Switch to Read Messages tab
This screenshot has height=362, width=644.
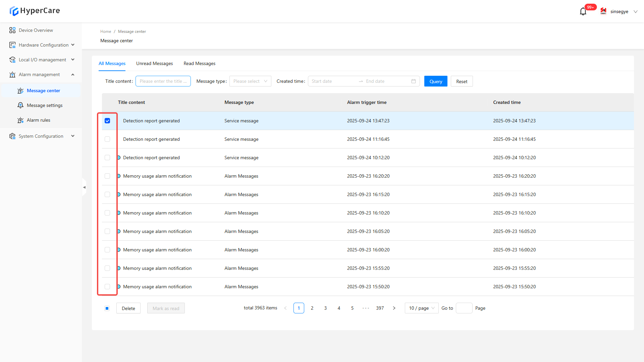coord(199,63)
